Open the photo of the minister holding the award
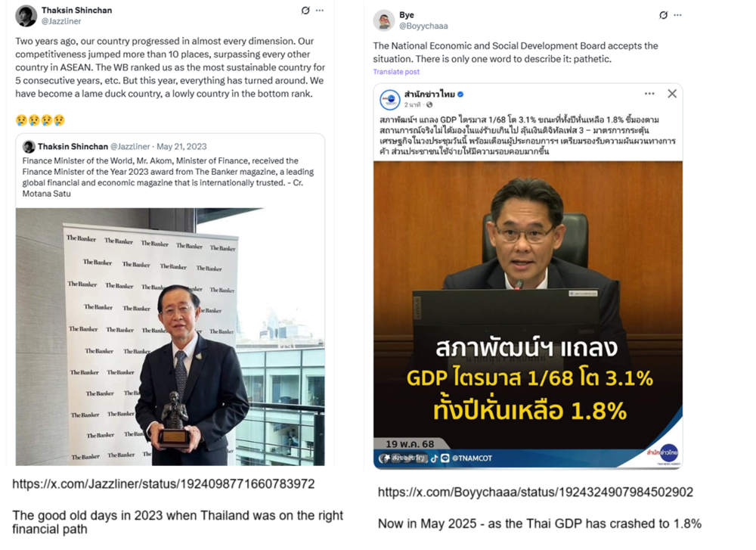756x550 pixels. [x=170, y=337]
